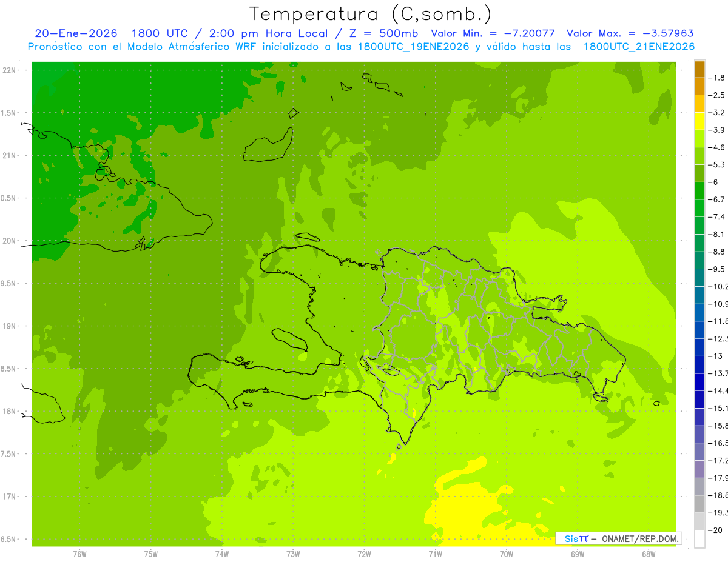The height and width of the screenshot is (562, 728).
Task: Click the title 'Temperatura (C,somb.)'
Action: [x=370, y=14]
